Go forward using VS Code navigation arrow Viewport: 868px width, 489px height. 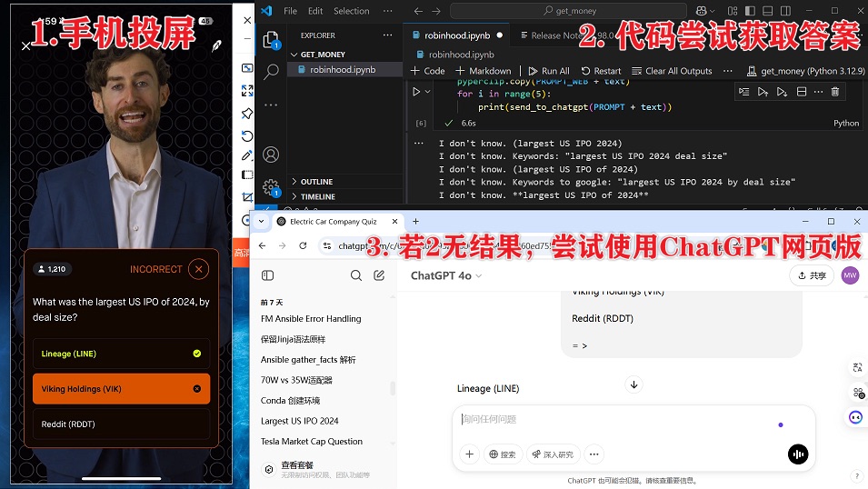436,11
